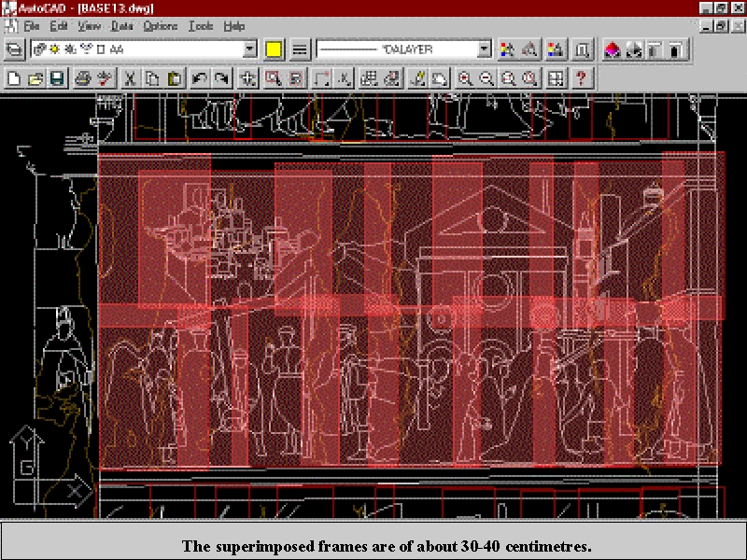Click the List inquiry icon

point(582,49)
